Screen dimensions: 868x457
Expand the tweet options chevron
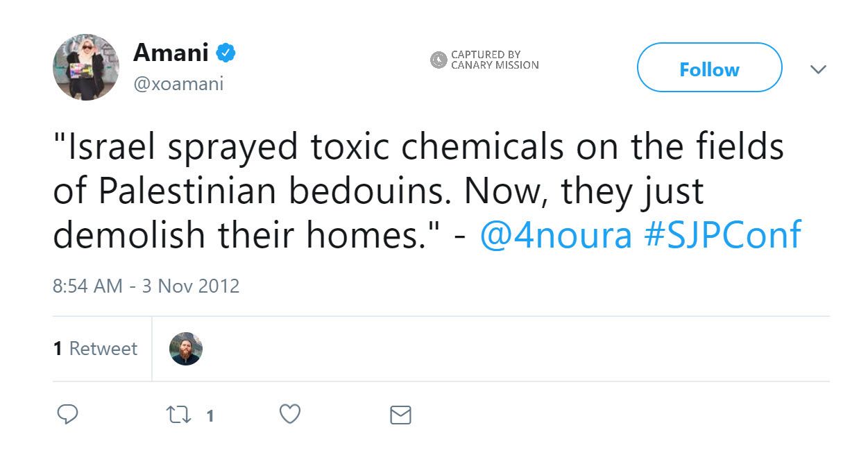click(x=819, y=69)
